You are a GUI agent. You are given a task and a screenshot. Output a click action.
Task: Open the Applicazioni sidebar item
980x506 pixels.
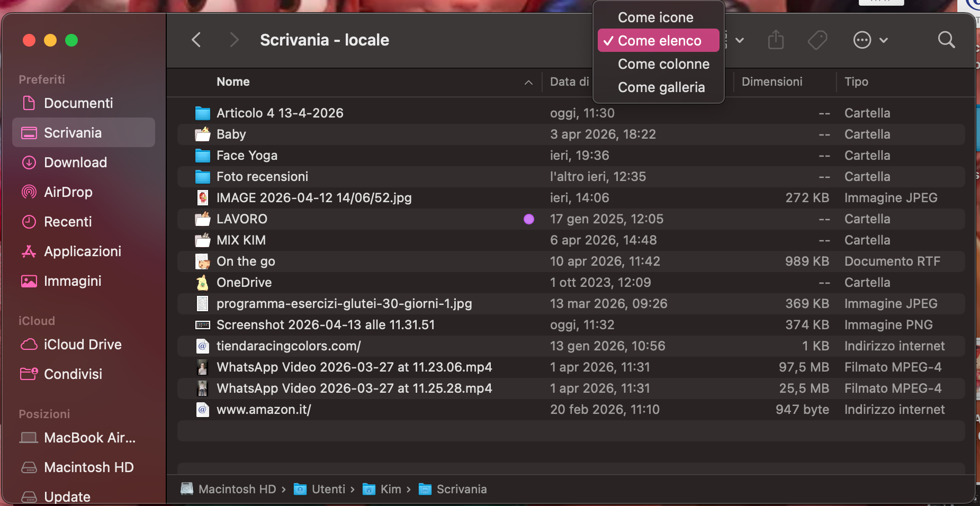pos(83,251)
